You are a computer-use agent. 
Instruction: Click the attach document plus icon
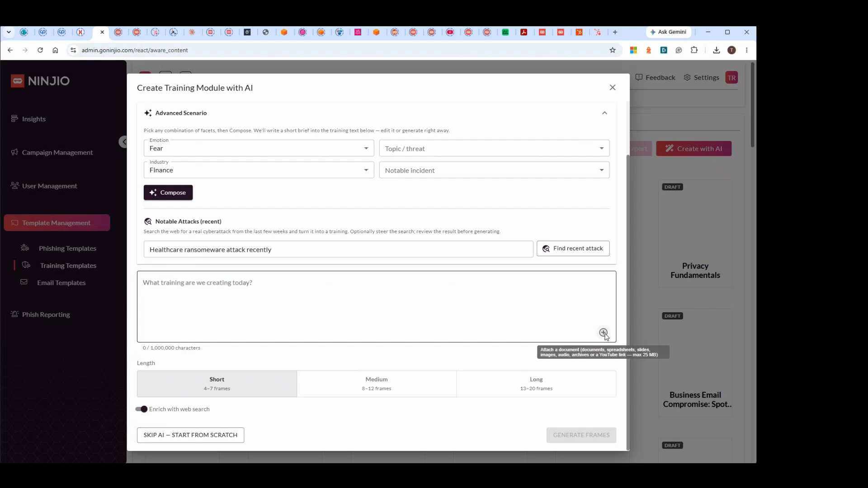[x=603, y=333]
